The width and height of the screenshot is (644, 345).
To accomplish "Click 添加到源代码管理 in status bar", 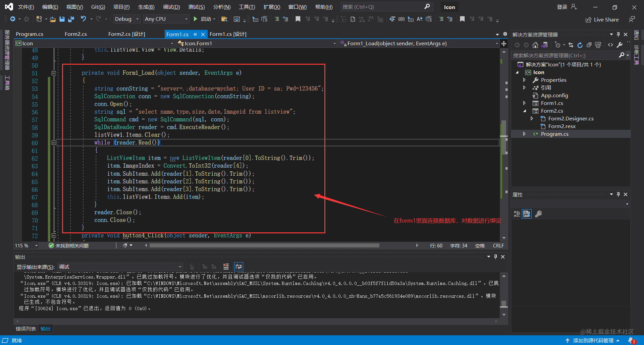I will coord(593,341).
